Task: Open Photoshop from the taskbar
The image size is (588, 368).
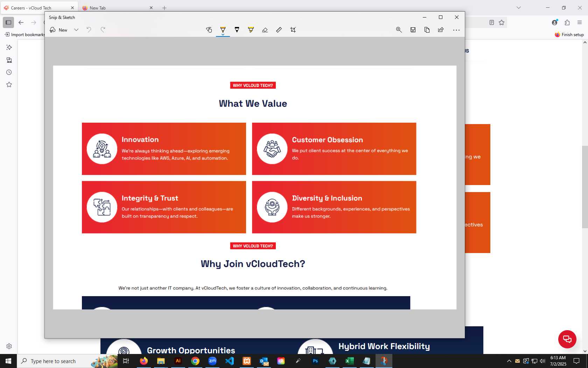Action: (315, 361)
